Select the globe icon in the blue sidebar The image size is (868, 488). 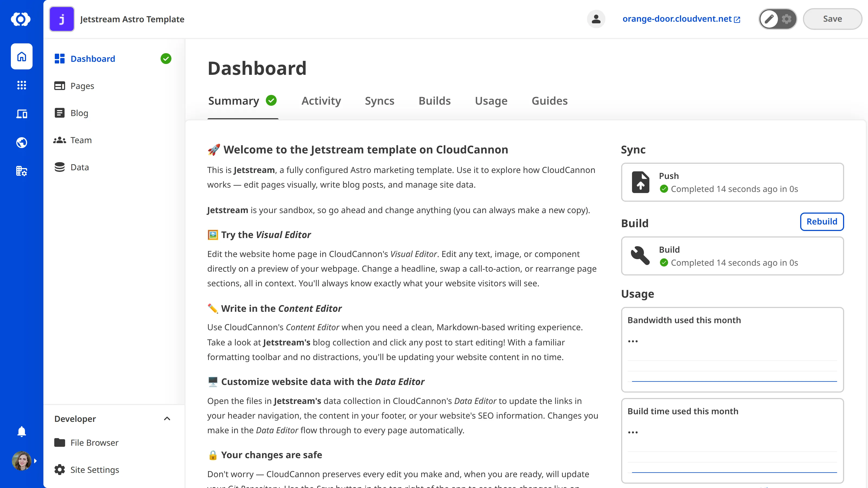click(x=21, y=142)
